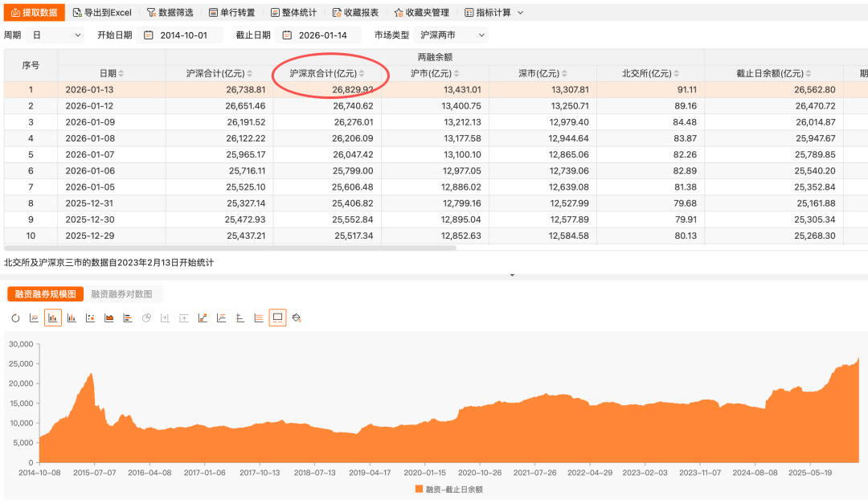Click the 开始日期 field showing 2014-10-01
This screenshot has height=500, width=868.
tap(180, 35)
